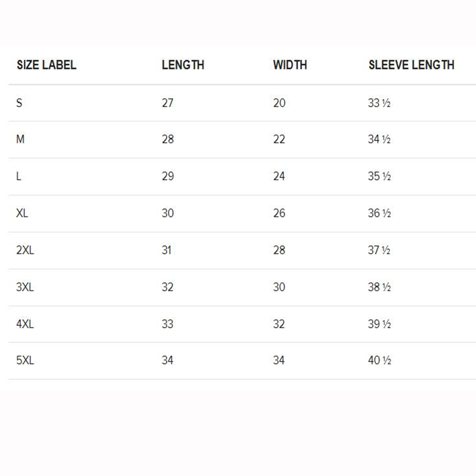
Task: Click the width value 26 for size XL
Action: (279, 213)
